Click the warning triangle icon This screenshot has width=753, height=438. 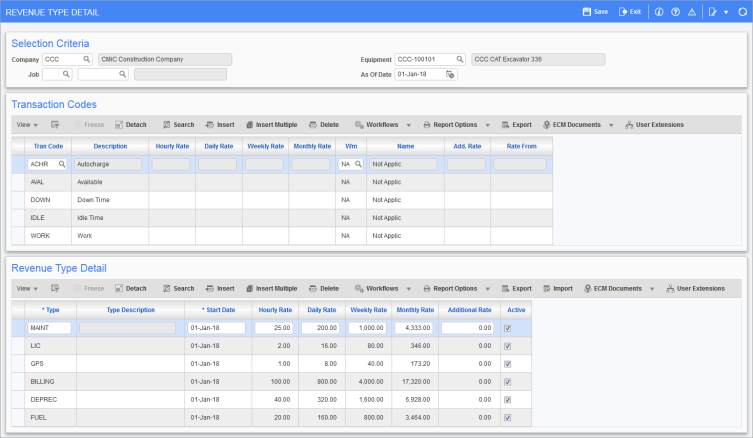pyautogui.click(x=692, y=11)
